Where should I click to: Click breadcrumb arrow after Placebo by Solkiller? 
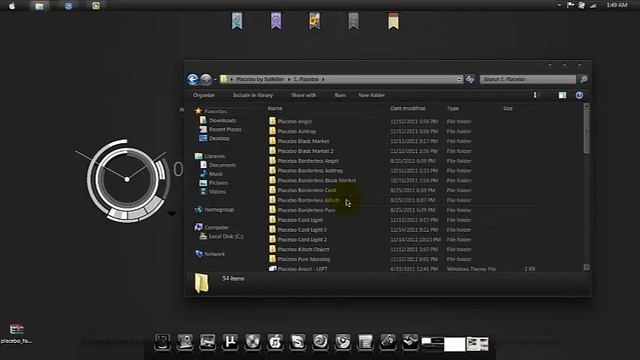(289, 79)
